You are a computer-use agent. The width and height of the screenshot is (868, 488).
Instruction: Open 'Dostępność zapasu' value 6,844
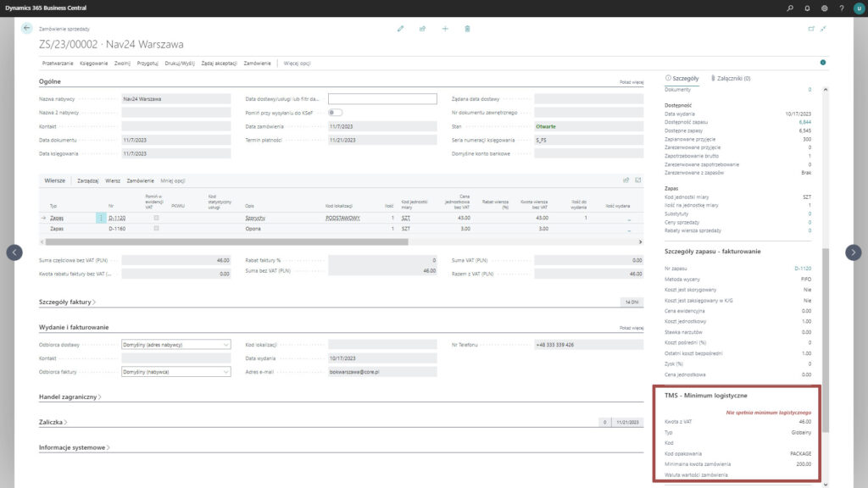805,122
